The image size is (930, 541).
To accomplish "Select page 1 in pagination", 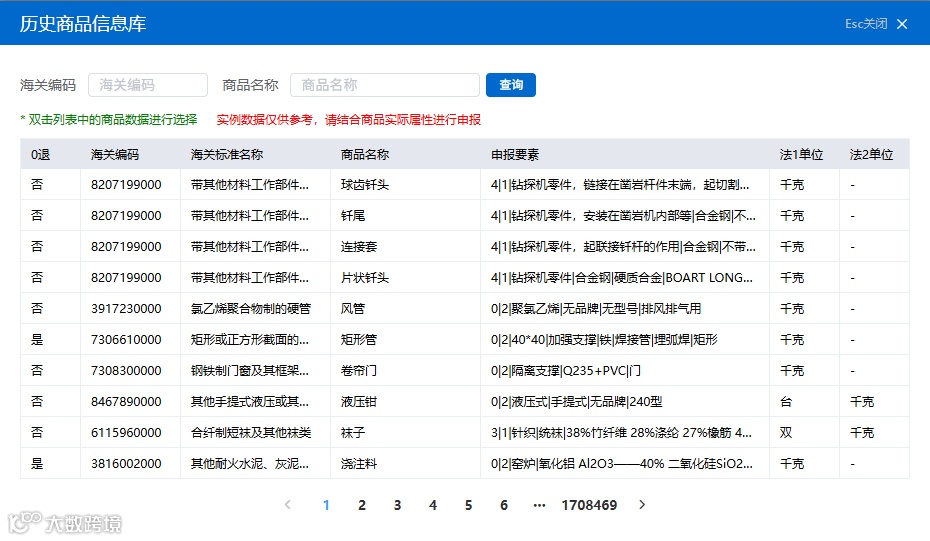I will pyautogui.click(x=326, y=505).
